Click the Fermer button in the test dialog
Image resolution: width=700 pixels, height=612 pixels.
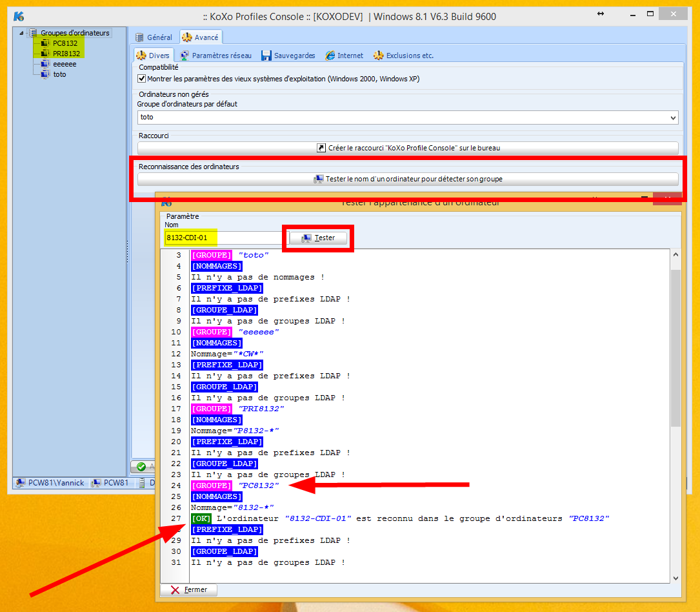(189, 590)
